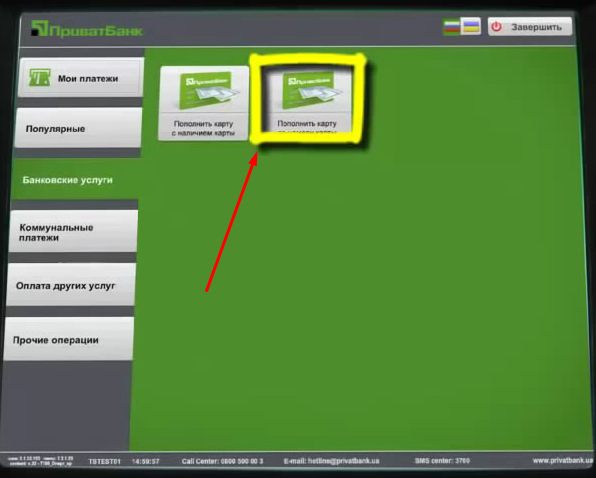Click the red power icon

pyautogui.click(x=496, y=27)
